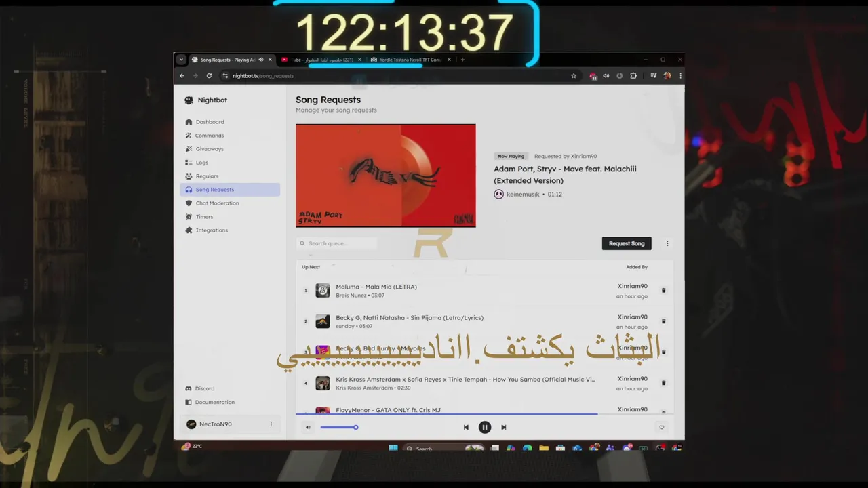Open the Windows Start menu

pyautogui.click(x=393, y=448)
